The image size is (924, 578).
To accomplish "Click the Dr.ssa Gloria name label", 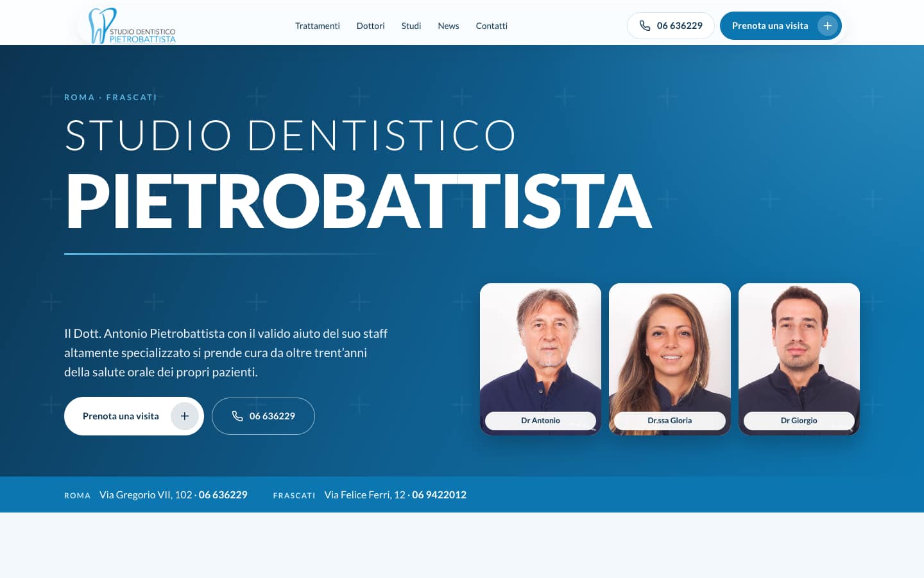I will [670, 421].
